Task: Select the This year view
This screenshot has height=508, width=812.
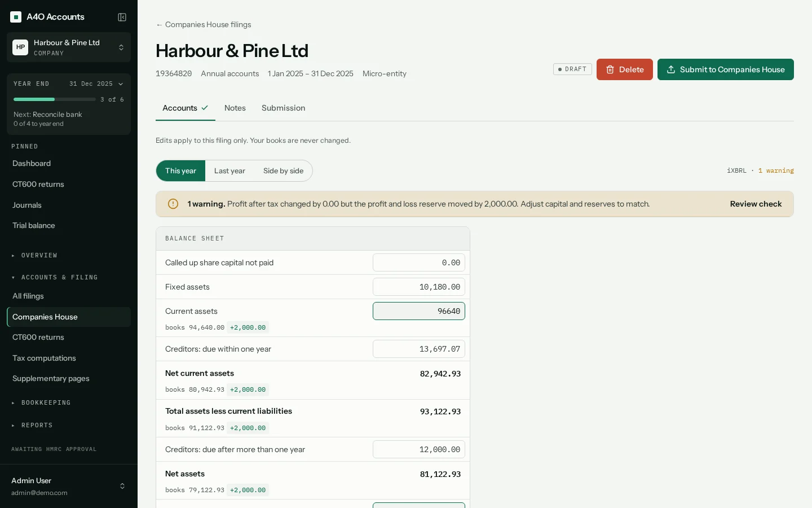Action: tap(180, 170)
